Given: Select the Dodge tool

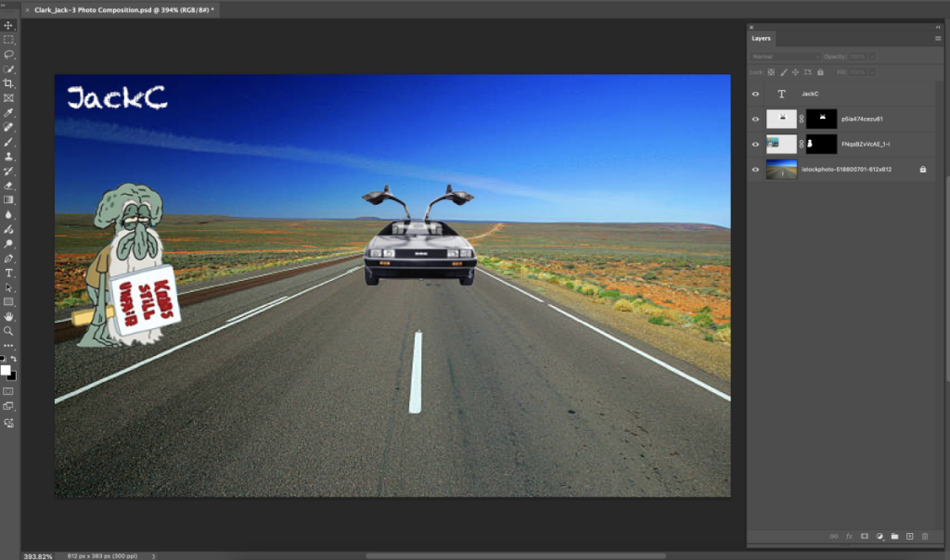Looking at the screenshot, I should click(x=8, y=244).
